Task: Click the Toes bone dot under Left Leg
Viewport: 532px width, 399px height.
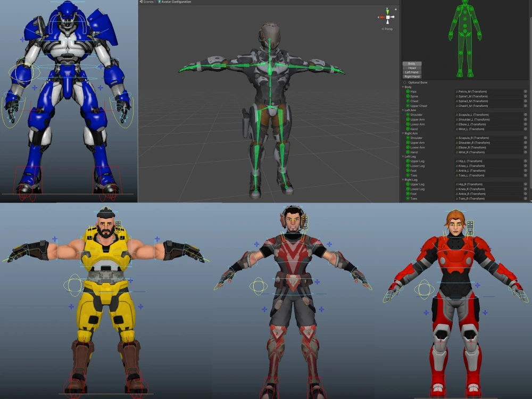Action: 408,175
